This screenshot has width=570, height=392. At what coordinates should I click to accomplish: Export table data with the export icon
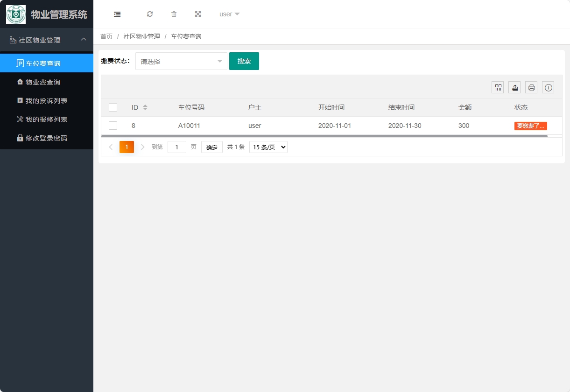[x=514, y=87]
